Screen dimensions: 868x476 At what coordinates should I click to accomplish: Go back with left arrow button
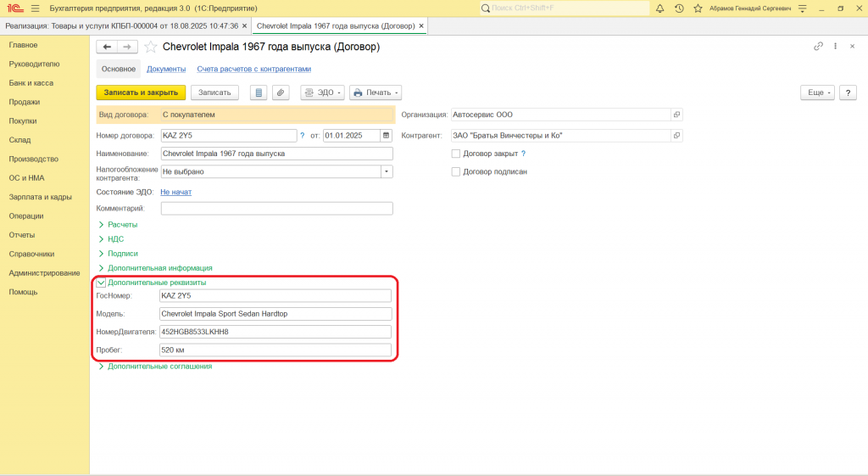107,48
